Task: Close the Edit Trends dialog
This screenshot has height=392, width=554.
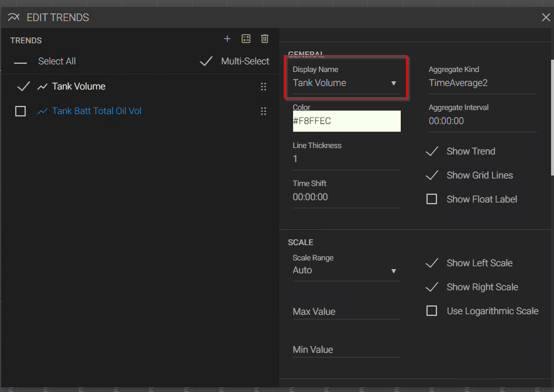Action: [x=545, y=18]
